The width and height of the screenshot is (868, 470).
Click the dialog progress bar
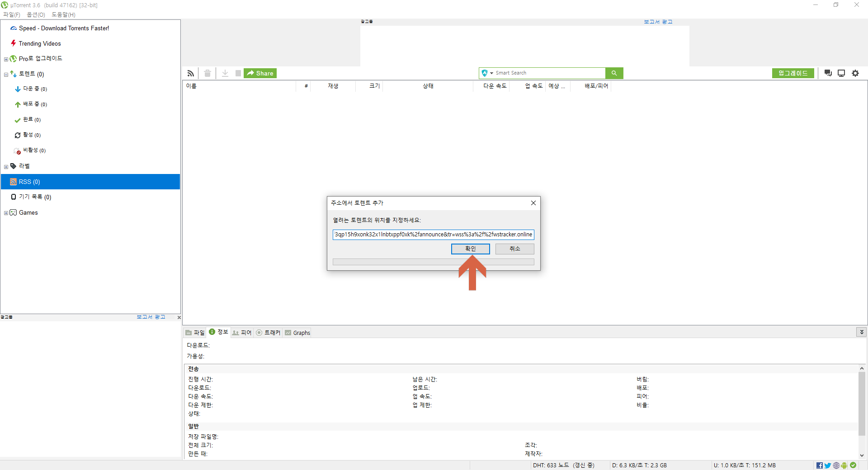[433, 262]
